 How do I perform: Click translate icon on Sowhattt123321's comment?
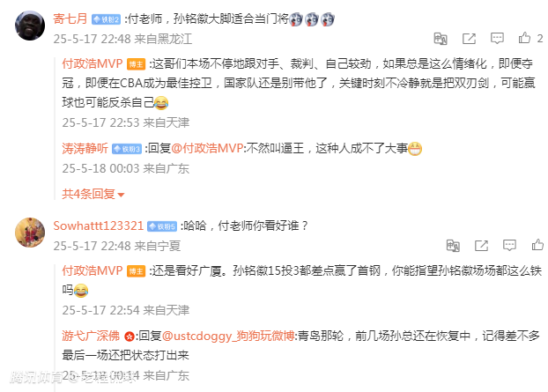pyautogui.click(x=453, y=246)
